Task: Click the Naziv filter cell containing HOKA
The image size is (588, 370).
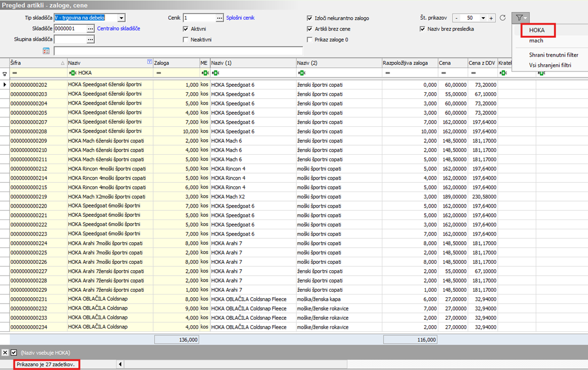Action: point(110,73)
